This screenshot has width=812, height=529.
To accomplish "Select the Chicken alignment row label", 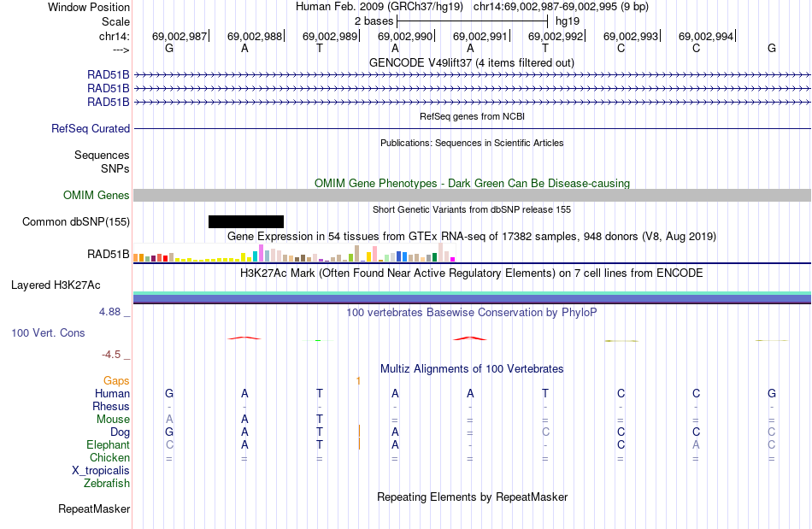I will tap(109, 457).
